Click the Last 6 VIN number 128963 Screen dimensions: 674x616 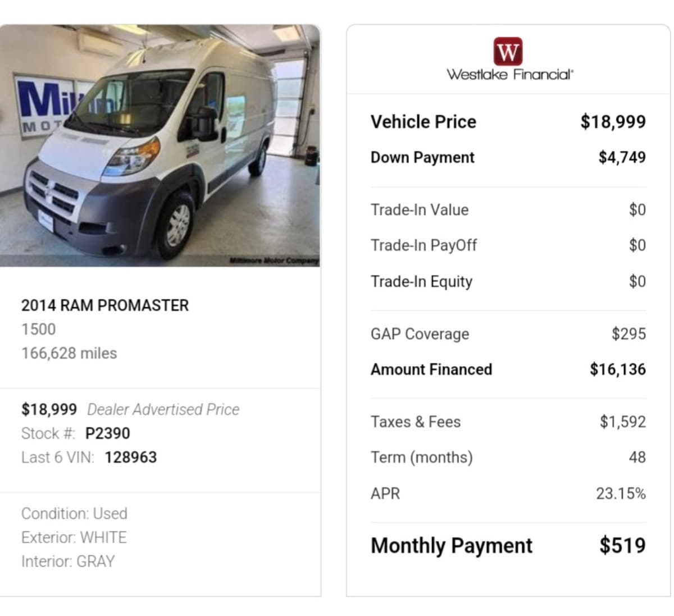tap(130, 458)
